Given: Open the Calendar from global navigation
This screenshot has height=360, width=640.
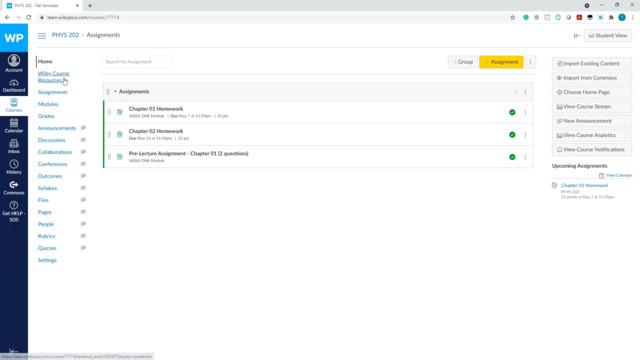Looking at the screenshot, I should pyautogui.click(x=14, y=126).
